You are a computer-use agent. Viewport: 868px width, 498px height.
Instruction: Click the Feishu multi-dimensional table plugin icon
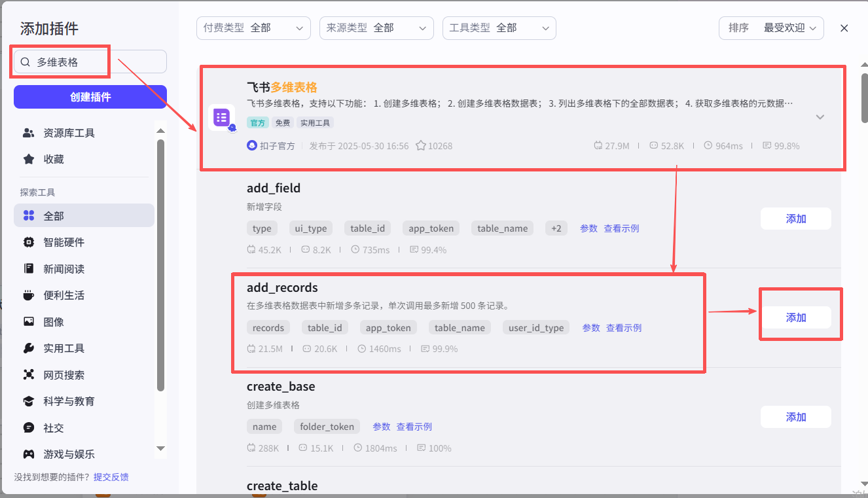tap(221, 117)
